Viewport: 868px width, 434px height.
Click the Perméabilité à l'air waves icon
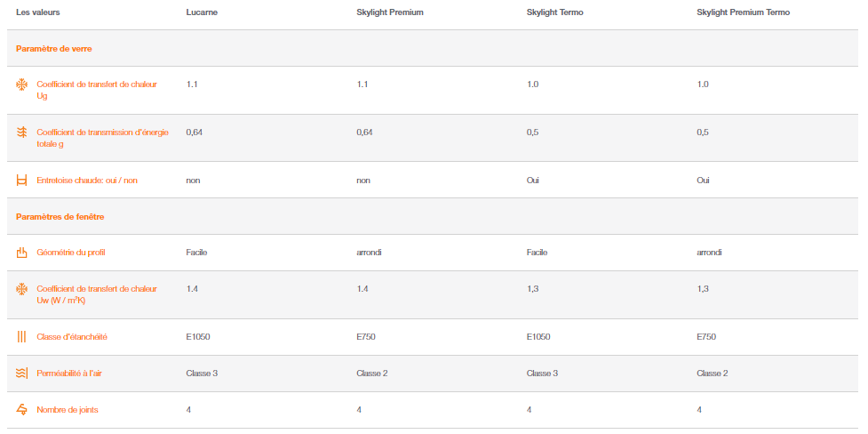coord(21,373)
